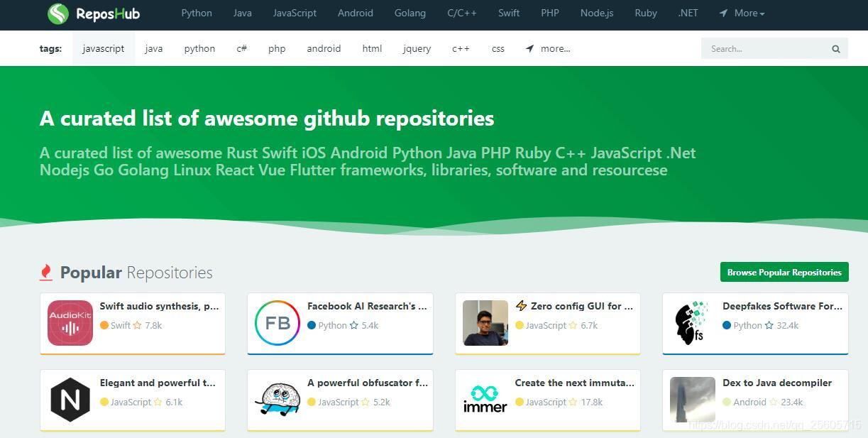Select the android tag

324,49
